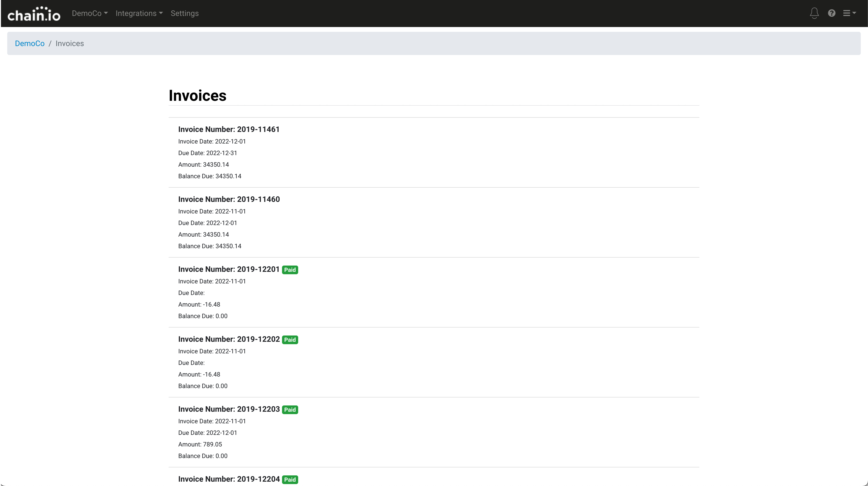Viewport: 868px width, 486px height.
Task: Click the chain.io logo
Action: tap(34, 14)
